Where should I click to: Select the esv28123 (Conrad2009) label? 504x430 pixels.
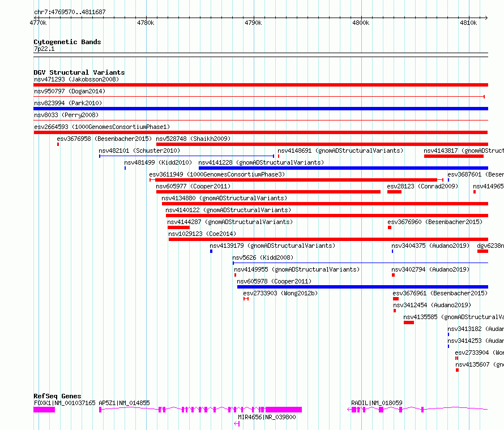[x=422, y=186]
